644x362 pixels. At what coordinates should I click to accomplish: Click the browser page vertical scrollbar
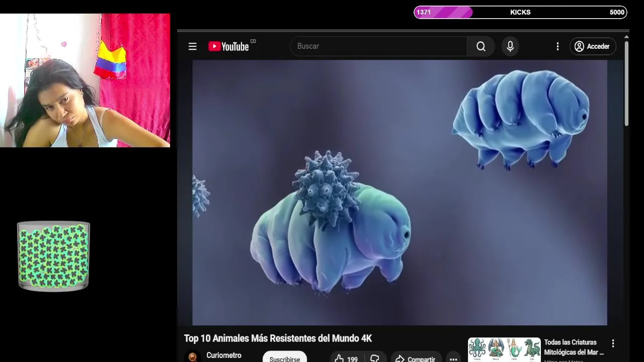[626, 83]
